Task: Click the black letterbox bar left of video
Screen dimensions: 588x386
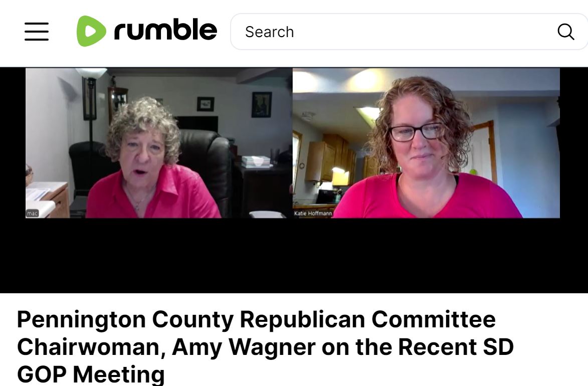Action: pos(13,142)
